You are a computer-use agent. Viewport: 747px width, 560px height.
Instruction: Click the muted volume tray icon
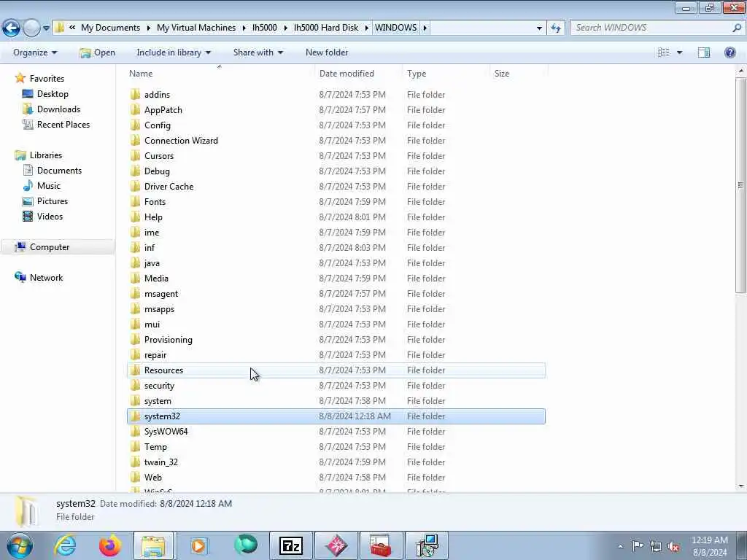point(673,546)
